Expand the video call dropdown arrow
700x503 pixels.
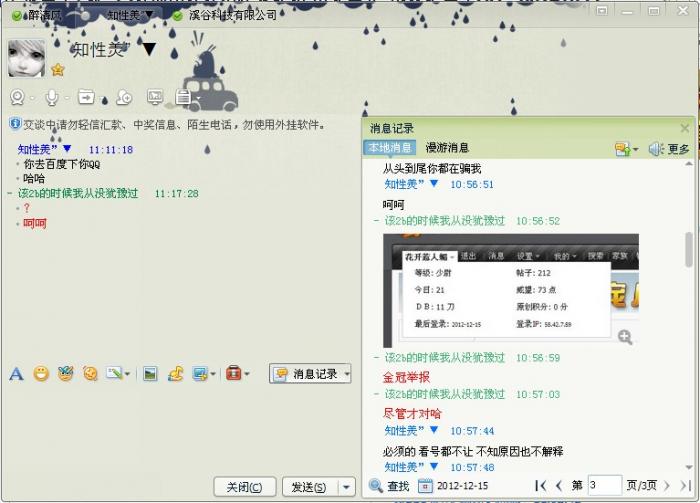coord(33,98)
